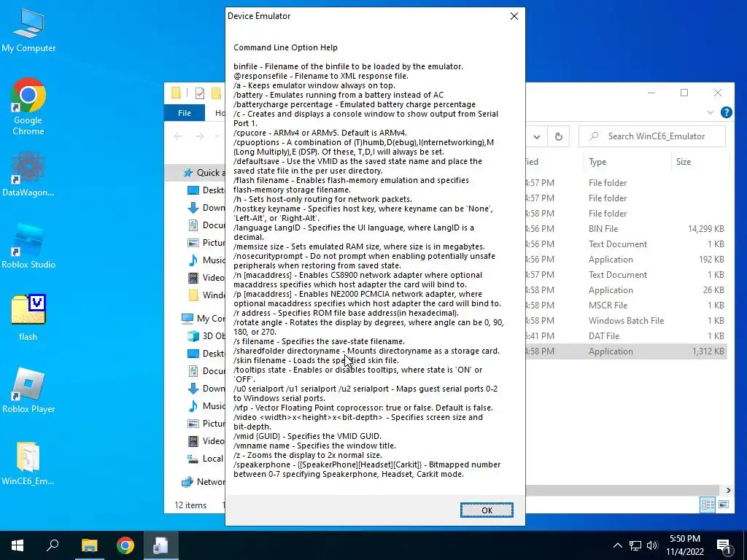747x560 pixels.
Task: Select My Computer in navigation pane
Action: (204, 318)
